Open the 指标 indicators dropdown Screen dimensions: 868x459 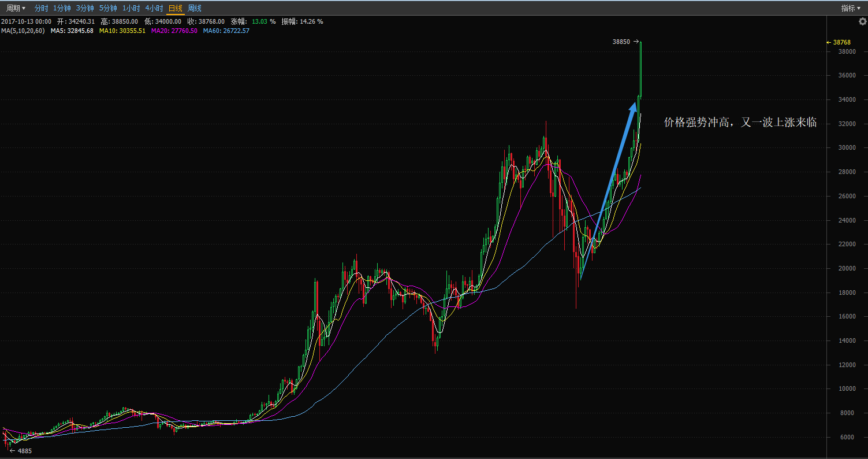coord(850,8)
